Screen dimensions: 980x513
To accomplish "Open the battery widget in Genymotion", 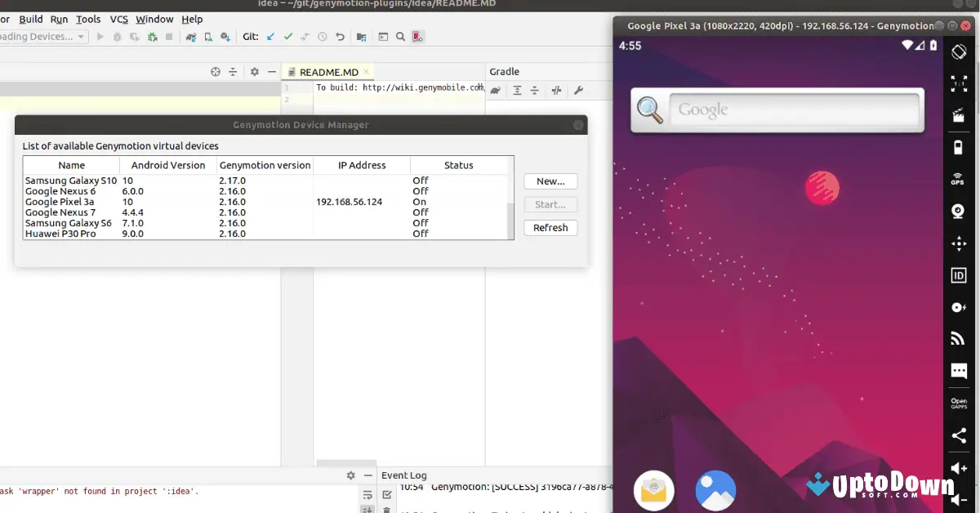I will point(959,147).
